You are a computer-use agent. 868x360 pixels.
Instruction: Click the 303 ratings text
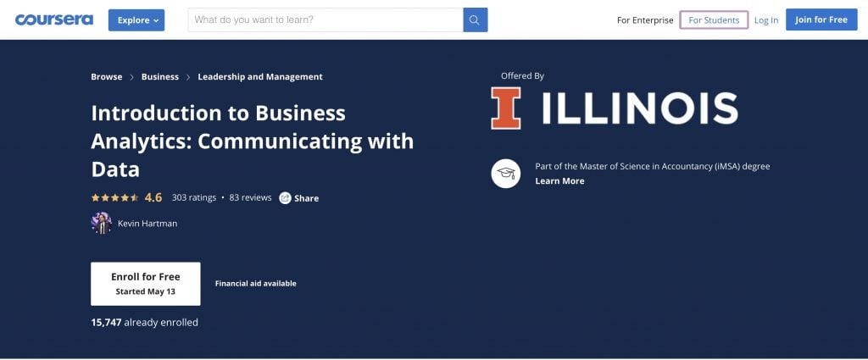[x=194, y=197]
